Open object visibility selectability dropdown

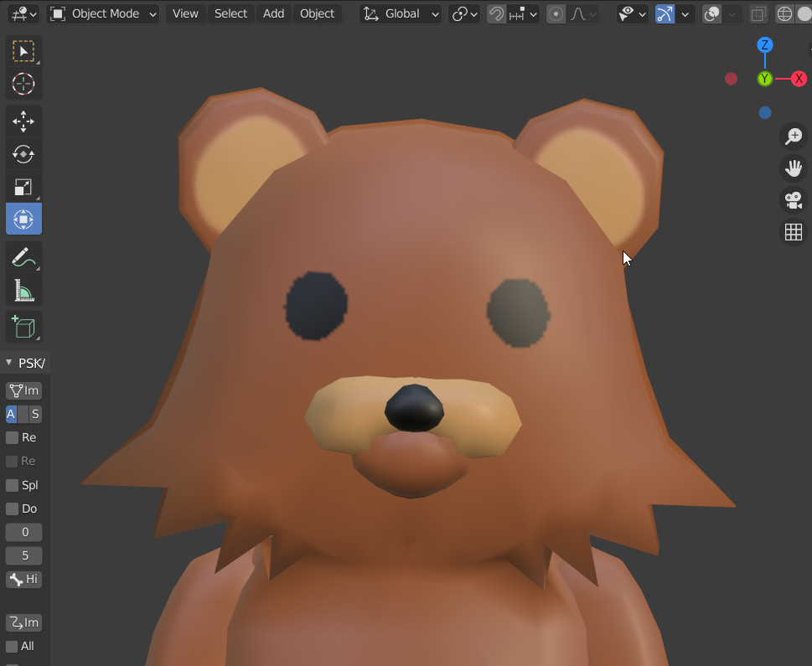coord(633,14)
